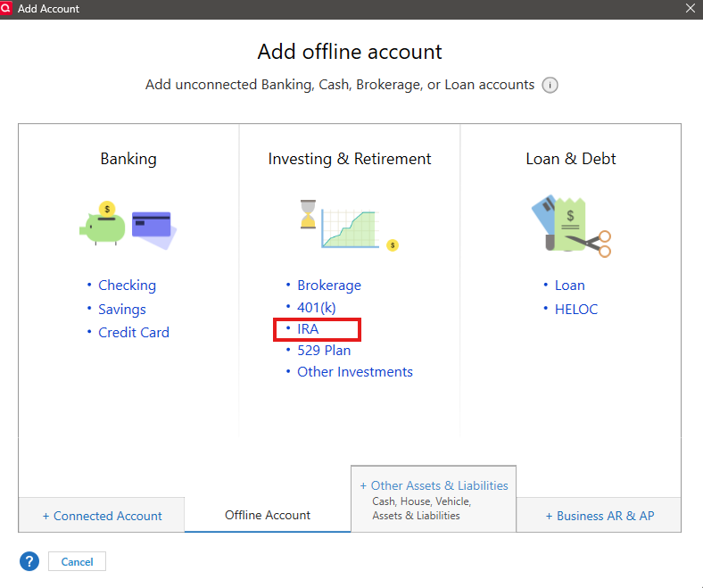
Task: Switch to the Connected Account tab
Action: pos(102,516)
